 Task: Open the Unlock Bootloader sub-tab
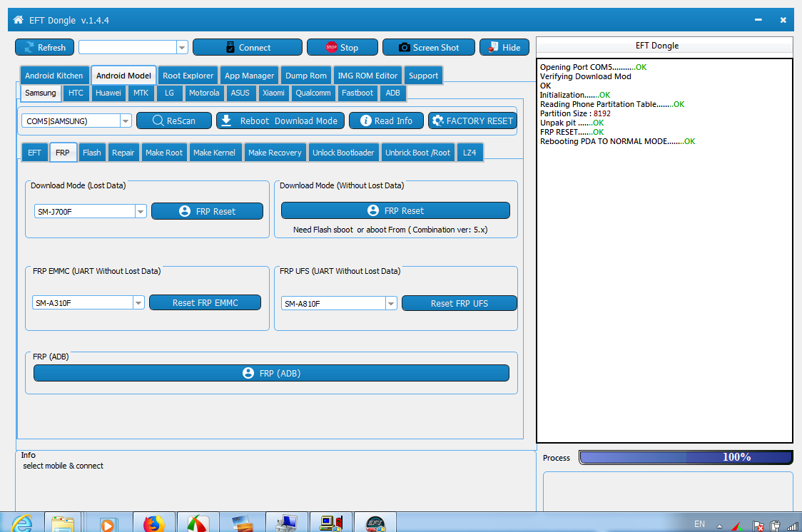coord(343,153)
